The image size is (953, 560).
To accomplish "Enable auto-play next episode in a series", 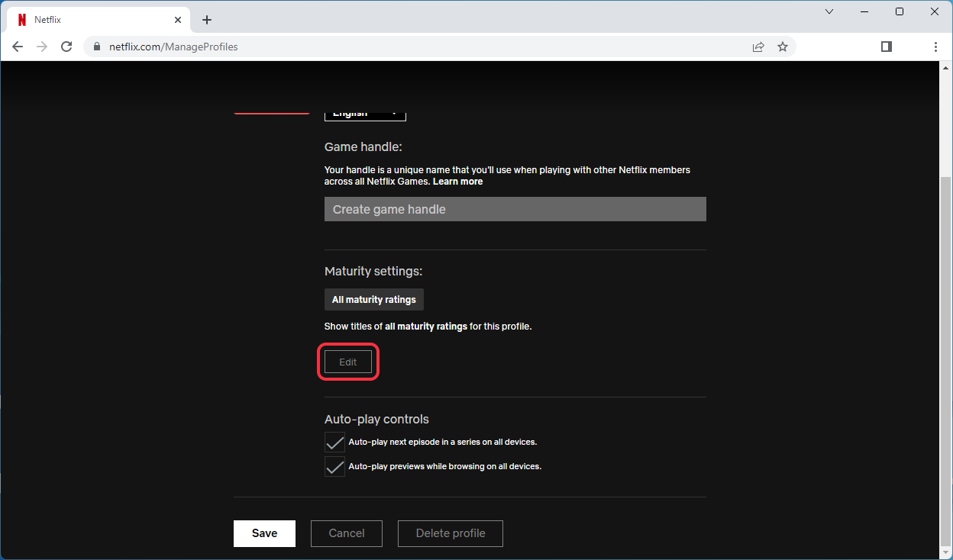I will pyautogui.click(x=334, y=442).
